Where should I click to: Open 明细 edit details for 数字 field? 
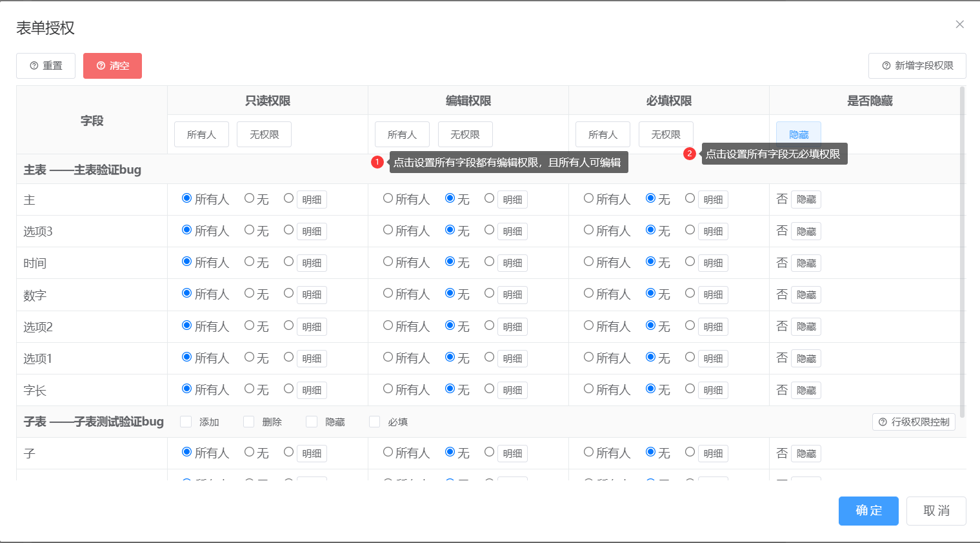[512, 295]
